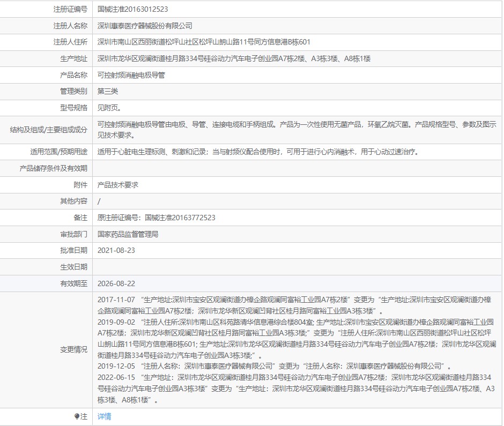This screenshot has height=426, width=504.
Task: Click 产品技术要求 in the 附件 row
Action: pyautogui.click(x=117, y=185)
